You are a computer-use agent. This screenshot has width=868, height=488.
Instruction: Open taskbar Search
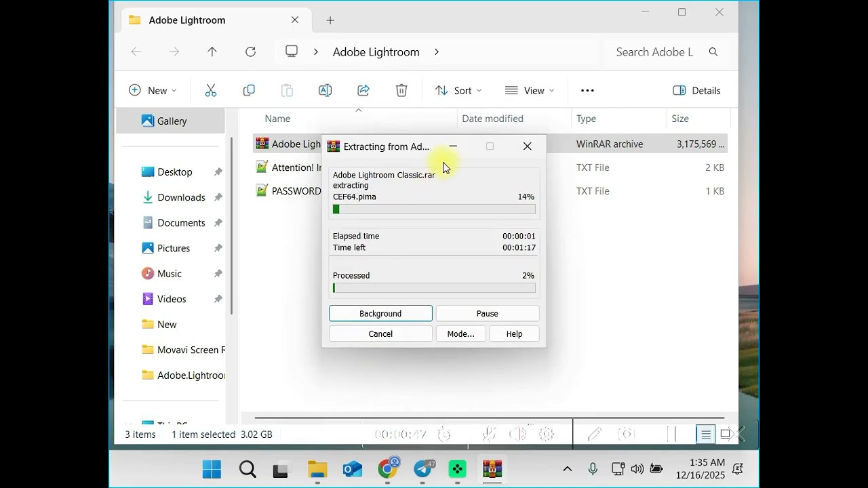(x=248, y=469)
